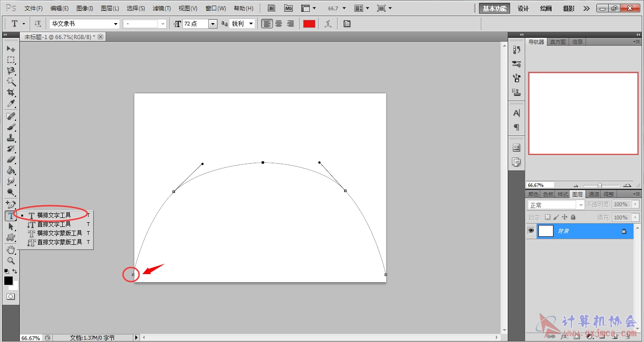644x342 pixels.
Task: Switch to the 基本功能 workspace
Action: 495,8
